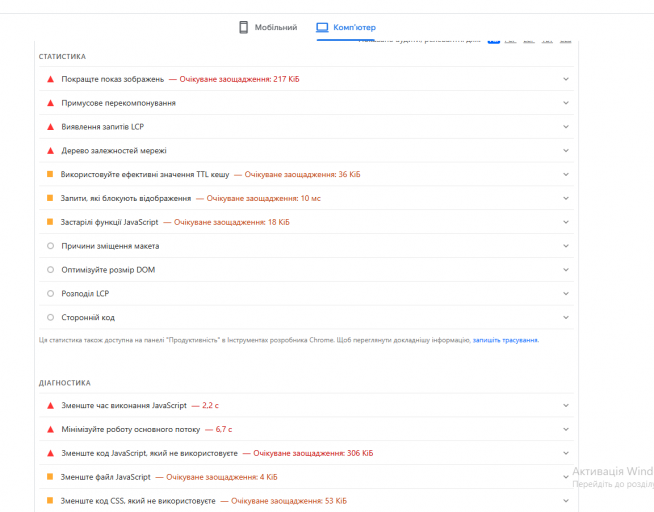Expand chevron for Виявлення запитів LCP
This screenshot has width=654, height=512.
[566, 126]
